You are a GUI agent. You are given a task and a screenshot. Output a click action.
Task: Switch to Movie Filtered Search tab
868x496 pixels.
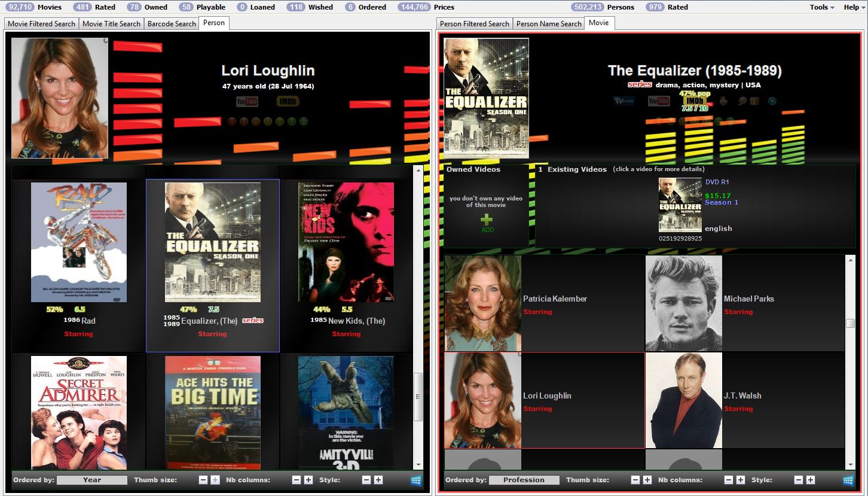point(41,24)
